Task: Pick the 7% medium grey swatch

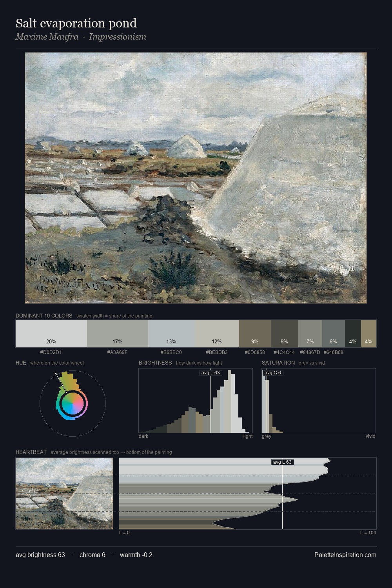Action: point(310,334)
